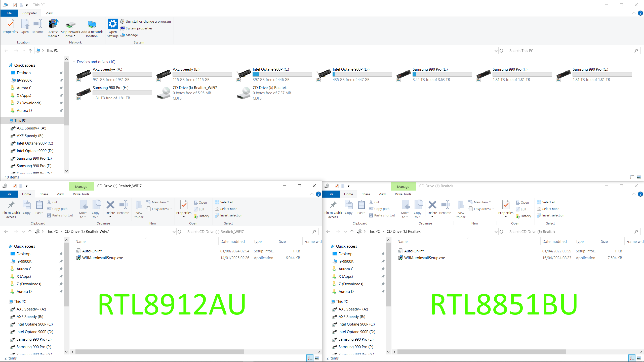Open Properties dropdown in (J:) window

click(x=506, y=217)
